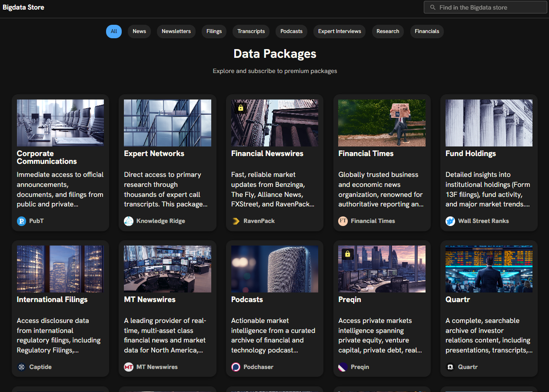This screenshot has height=392, width=549.
Task: Click the Preqin provider logo icon
Action: [x=343, y=367]
